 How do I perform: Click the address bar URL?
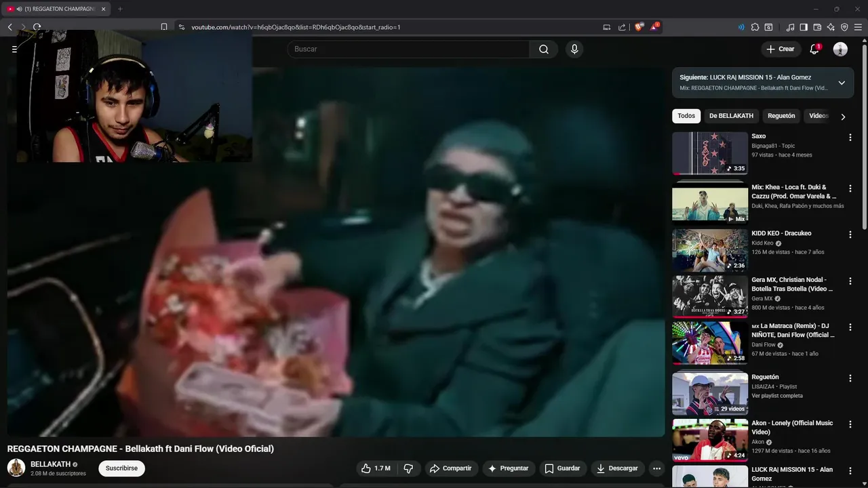296,27
